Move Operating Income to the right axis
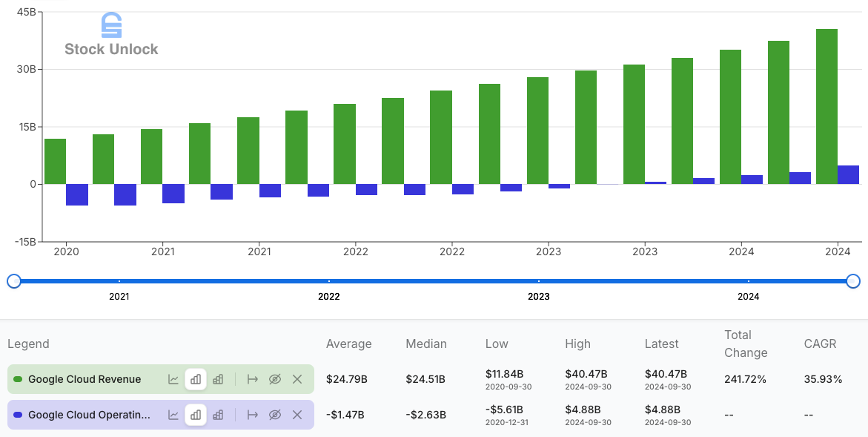The height and width of the screenshot is (437, 868). coord(252,415)
